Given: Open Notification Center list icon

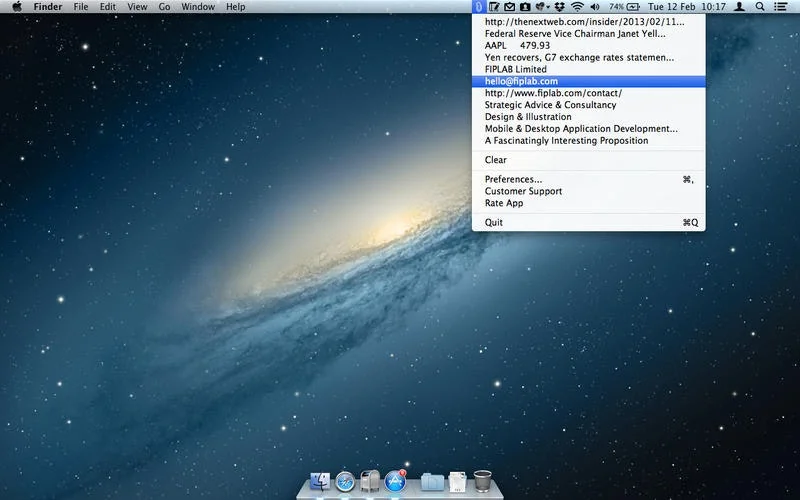Looking at the screenshot, I should coord(781,7).
